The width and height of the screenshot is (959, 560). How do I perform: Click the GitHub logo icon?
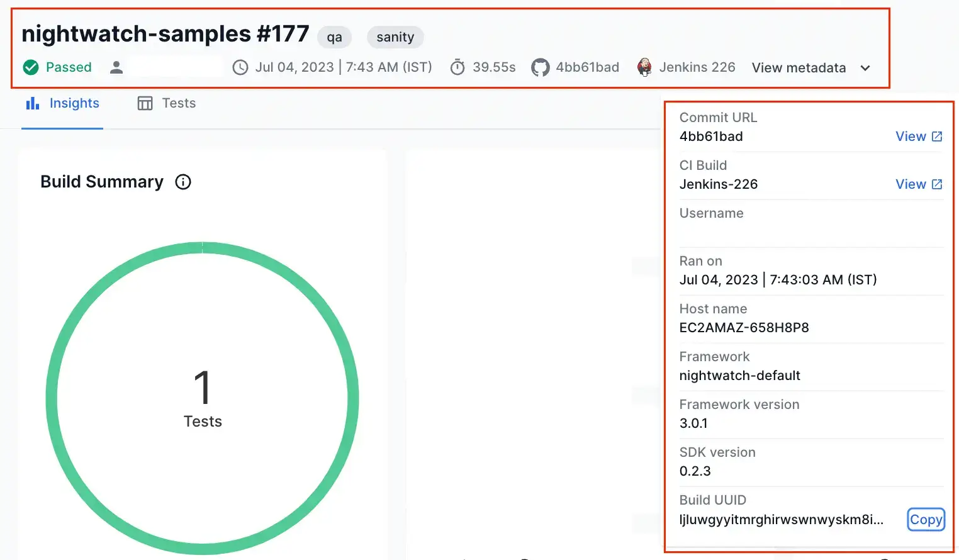coord(540,67)
